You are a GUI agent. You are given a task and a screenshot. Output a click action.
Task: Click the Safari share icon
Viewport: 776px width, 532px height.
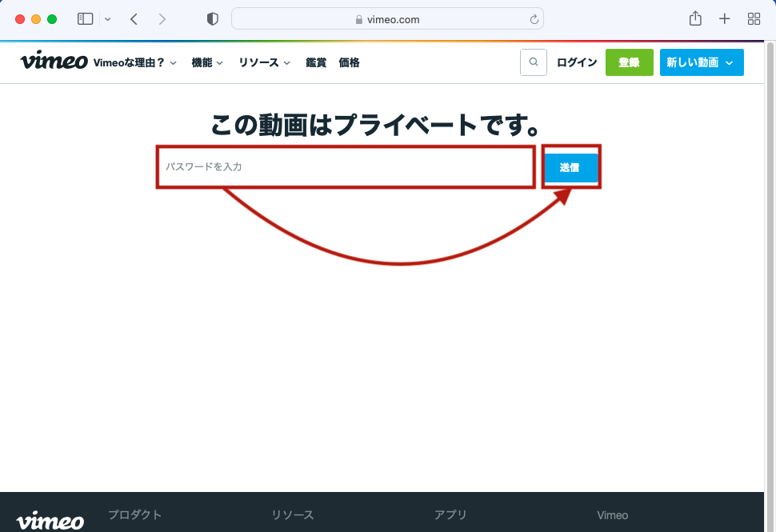(x=695, y=19)
